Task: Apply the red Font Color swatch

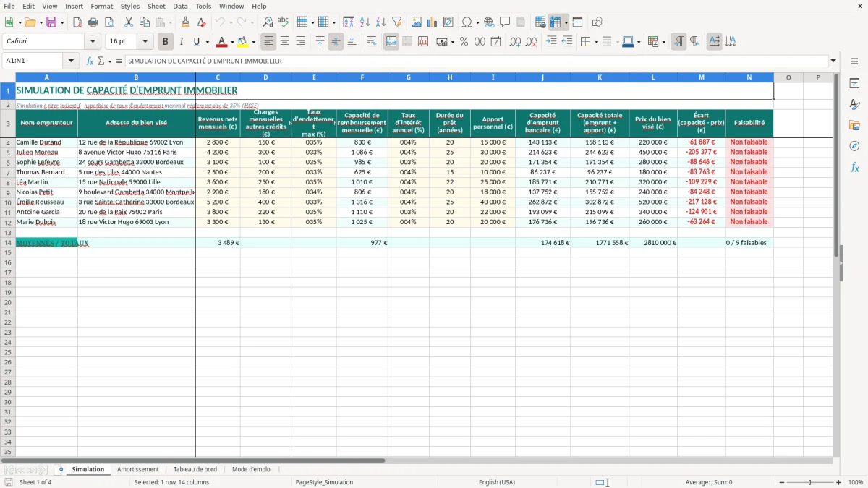Action: [x=221, y=42]
